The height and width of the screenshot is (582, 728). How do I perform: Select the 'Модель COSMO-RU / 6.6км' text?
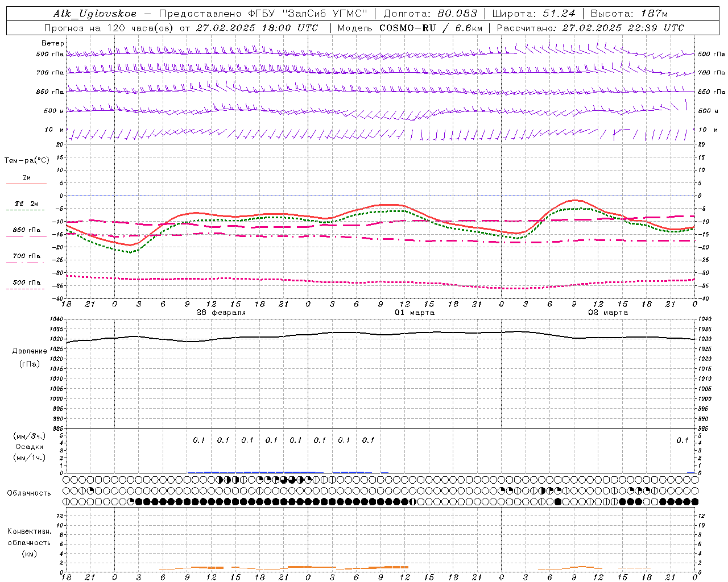[409, 28]
